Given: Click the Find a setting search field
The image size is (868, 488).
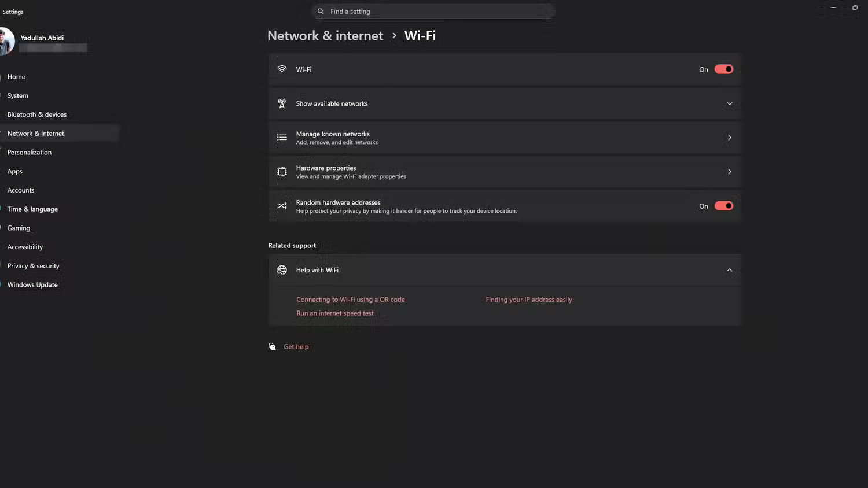Looking at the screenshot, I should [x=434, y=11].
